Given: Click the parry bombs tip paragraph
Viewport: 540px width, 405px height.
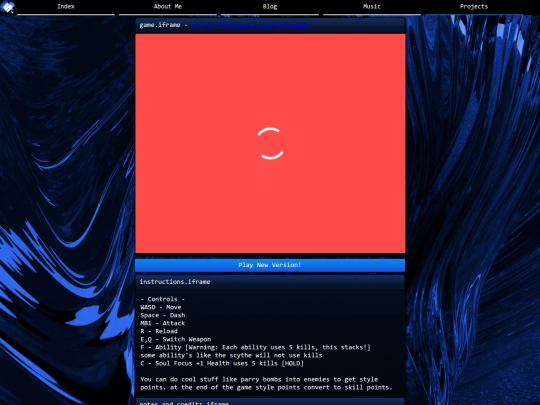Looking at the screenshot, I should point(266,383).
